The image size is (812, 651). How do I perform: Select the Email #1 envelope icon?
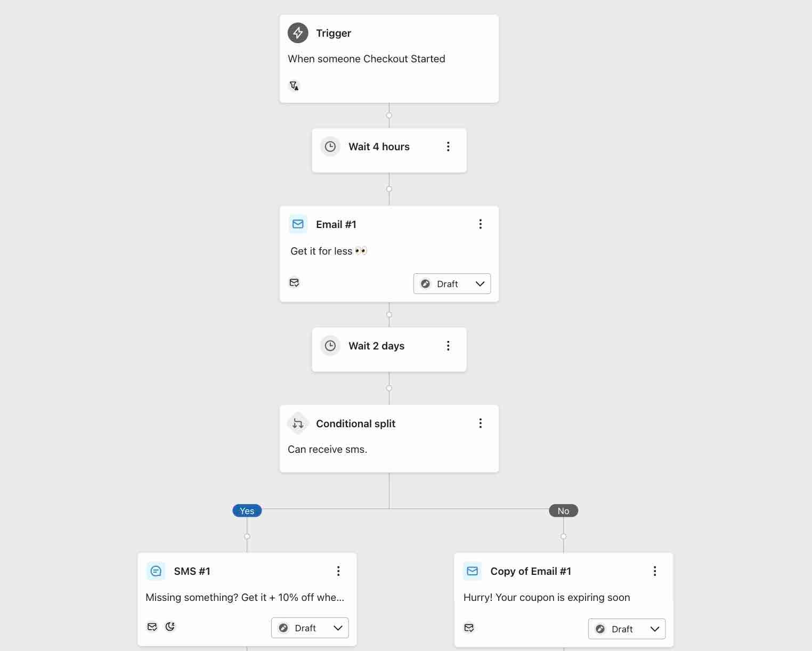tap(298, 224)
